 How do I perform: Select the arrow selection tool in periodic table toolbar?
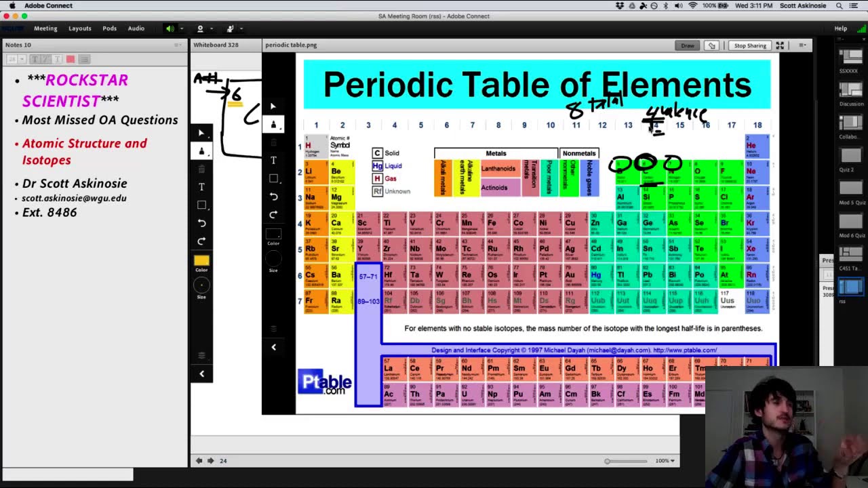(273, 106)
